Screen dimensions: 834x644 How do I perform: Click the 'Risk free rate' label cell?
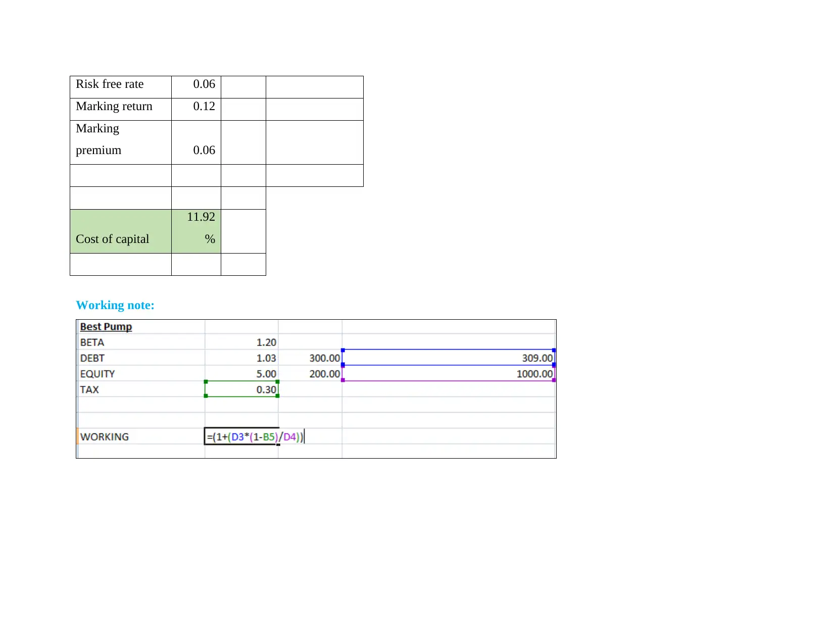tap(121, 87)
